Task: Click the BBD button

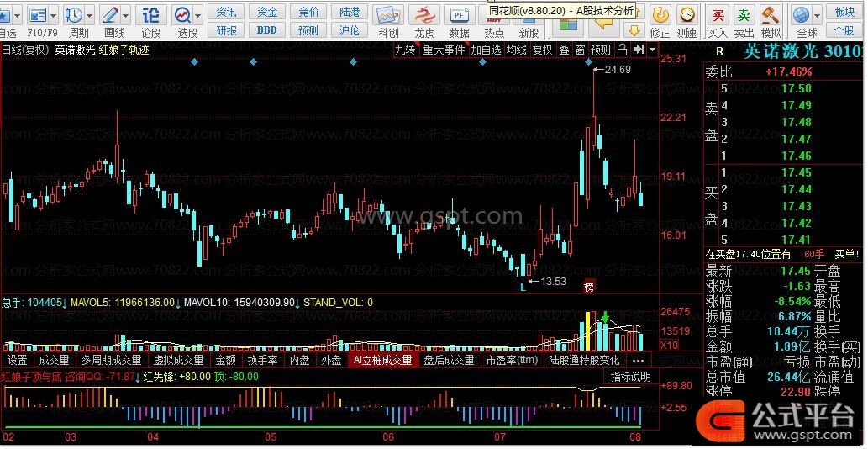Action: click(x=267, y=30)
